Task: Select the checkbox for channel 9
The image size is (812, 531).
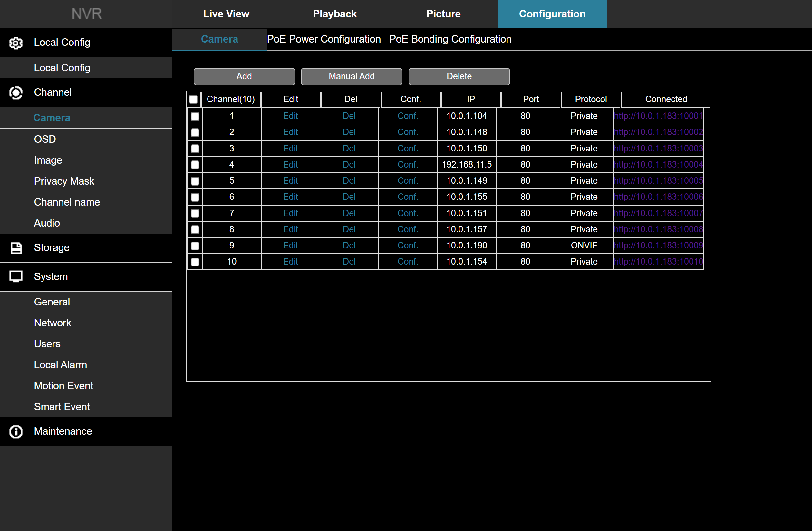Action: tap(195, 246)
